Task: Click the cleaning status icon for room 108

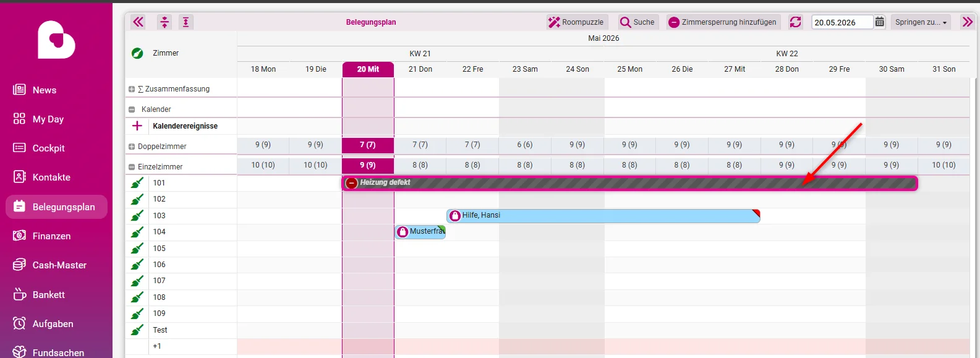Action: [137, 297]
